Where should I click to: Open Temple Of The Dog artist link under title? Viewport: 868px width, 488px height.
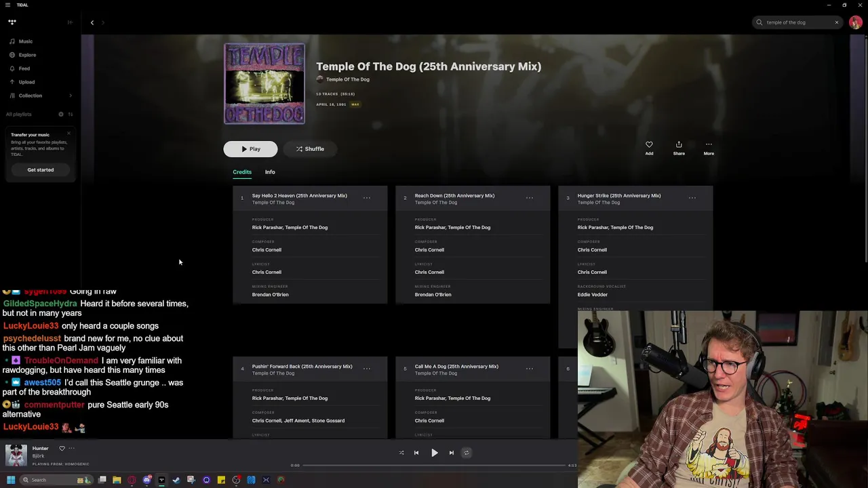click(x=347, y=79)
